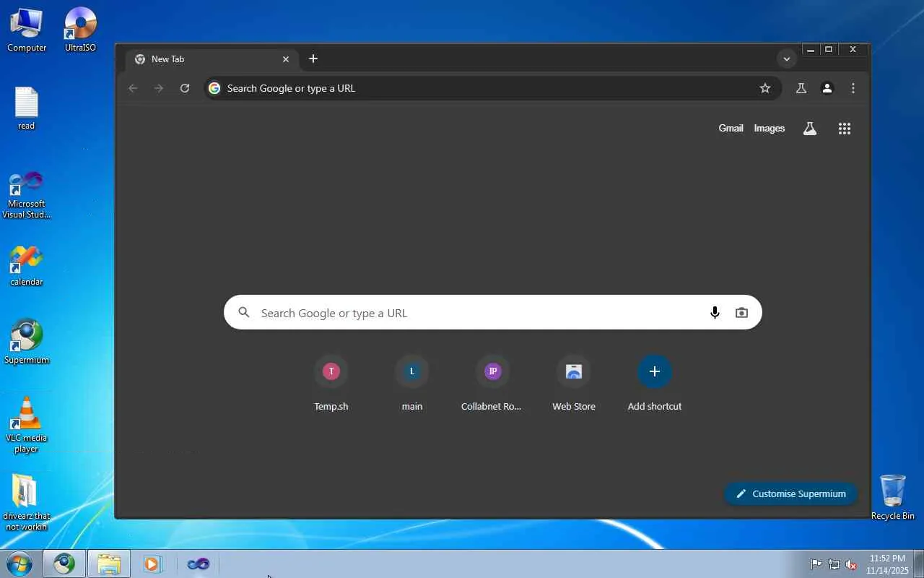Click the volume speaker tray icon
Viewport: 924px width, 578px height.
pyautogui.click(x=852, y=564)
